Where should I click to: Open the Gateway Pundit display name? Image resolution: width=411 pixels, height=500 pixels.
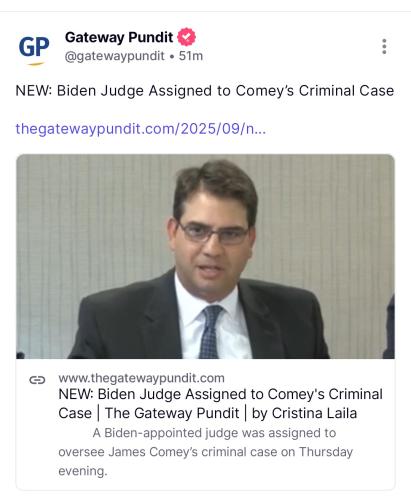119,37
